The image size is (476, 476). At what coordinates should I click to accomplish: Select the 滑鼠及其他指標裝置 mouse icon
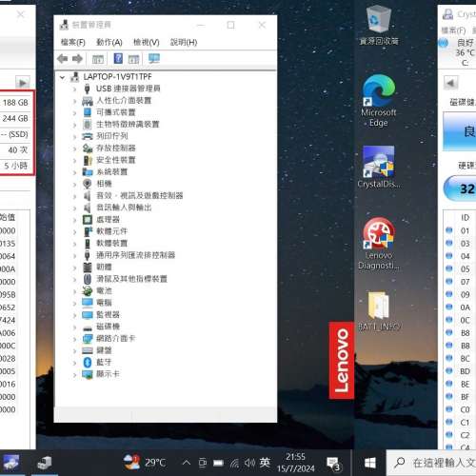point(88,279)
